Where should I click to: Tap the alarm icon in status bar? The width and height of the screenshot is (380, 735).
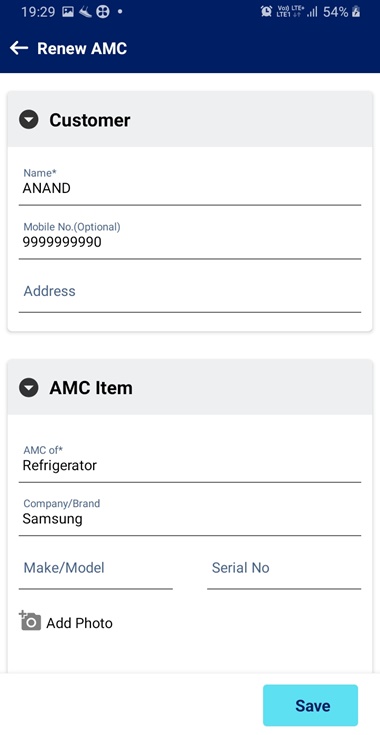[266, 12]
